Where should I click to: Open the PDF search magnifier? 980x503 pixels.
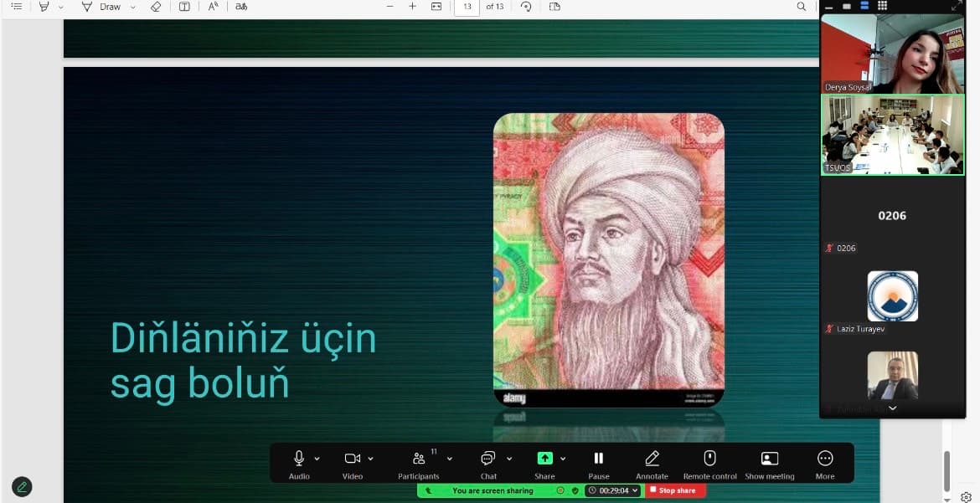click(x=802, y=6)
